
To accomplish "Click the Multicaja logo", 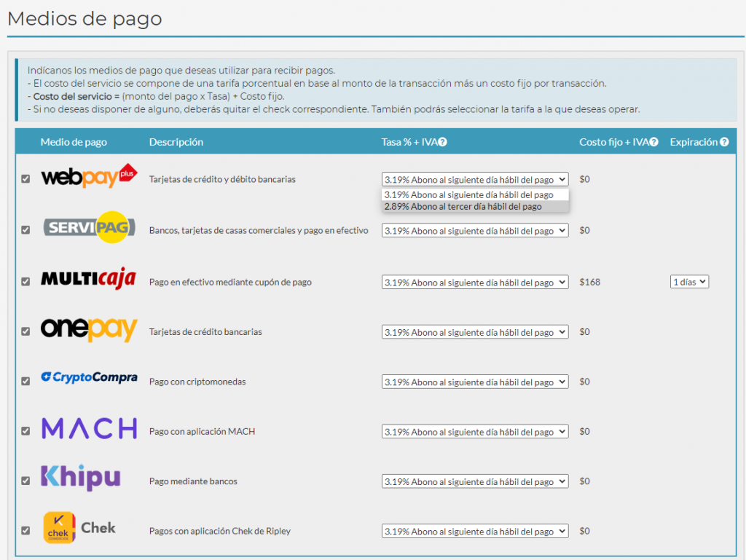I will [x=88, y=278].
